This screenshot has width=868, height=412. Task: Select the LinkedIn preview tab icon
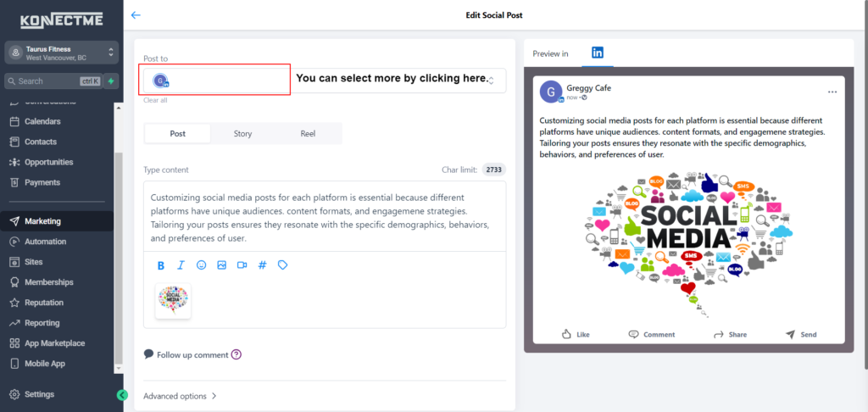click(x=598, y=53)
